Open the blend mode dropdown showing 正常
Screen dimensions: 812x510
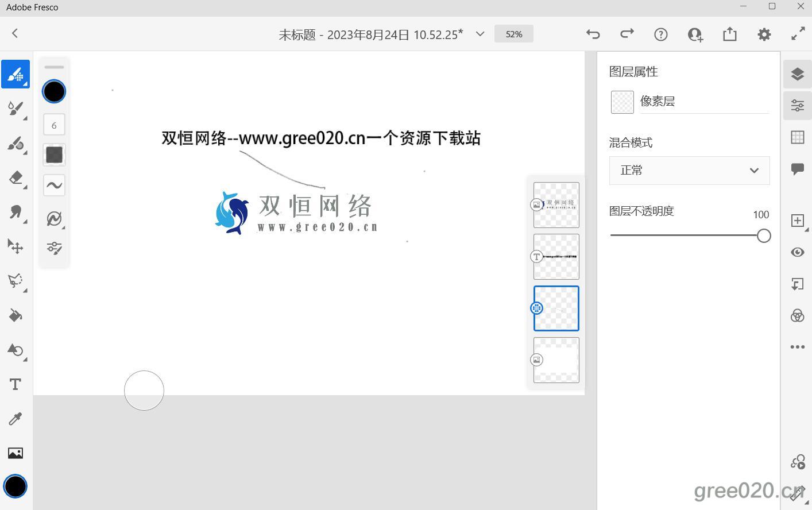689,171
